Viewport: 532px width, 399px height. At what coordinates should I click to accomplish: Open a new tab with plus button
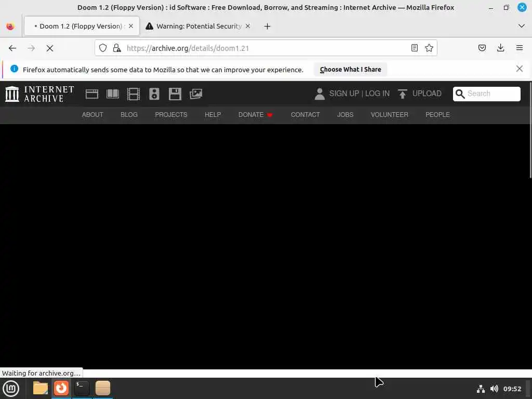[268, 26]
